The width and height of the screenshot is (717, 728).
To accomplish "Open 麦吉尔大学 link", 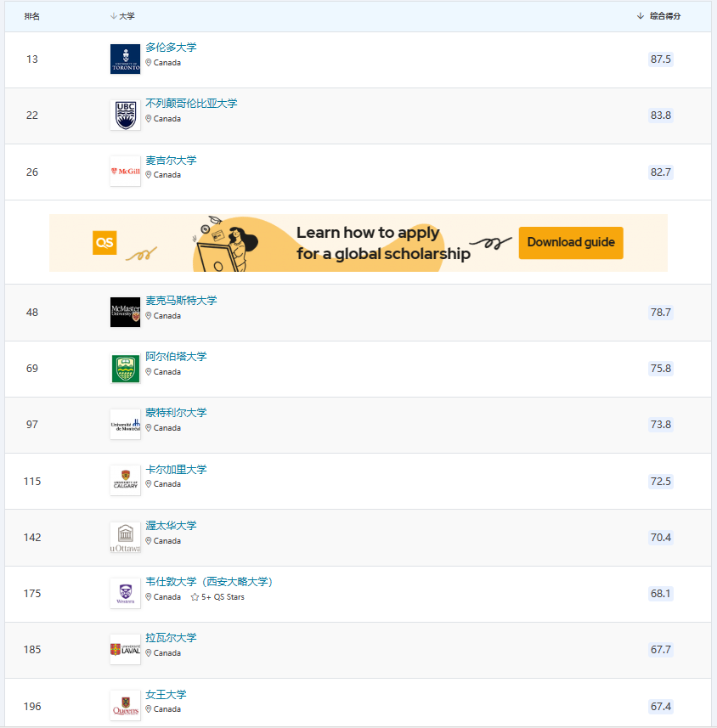I will [171, 161].
